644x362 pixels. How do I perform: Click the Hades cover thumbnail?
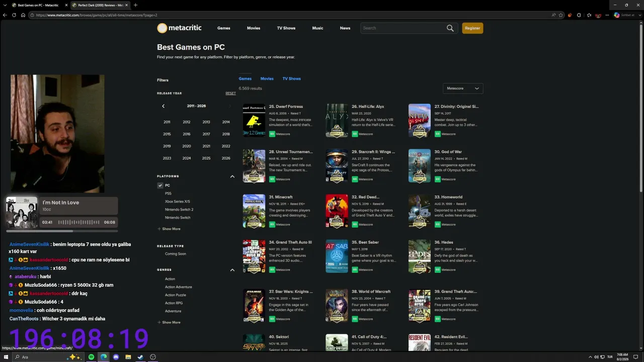coord(420,256)
